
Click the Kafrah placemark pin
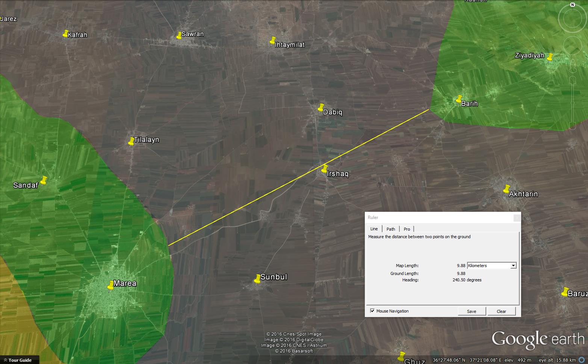pos(66,34)
